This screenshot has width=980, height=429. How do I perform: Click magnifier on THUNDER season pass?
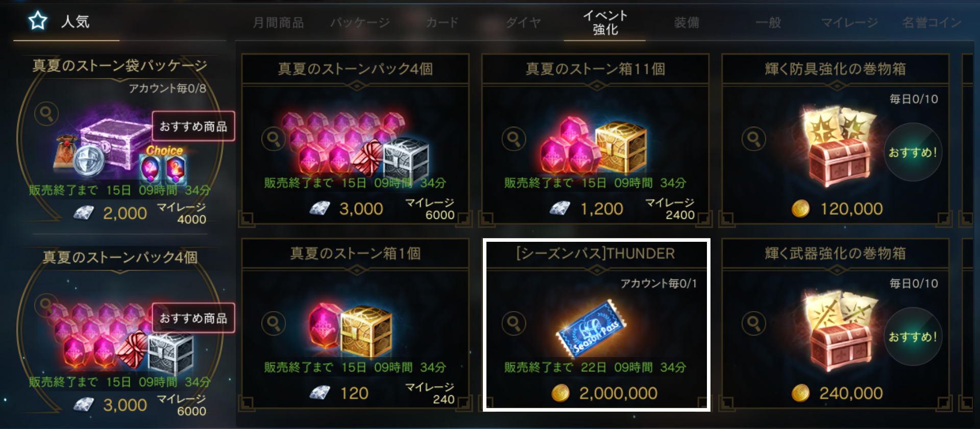[x=514, y=323]
